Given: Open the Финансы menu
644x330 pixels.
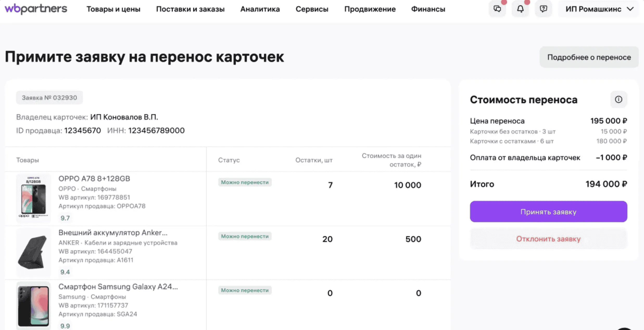Looking at the screenshot, I should click(428, 9).
